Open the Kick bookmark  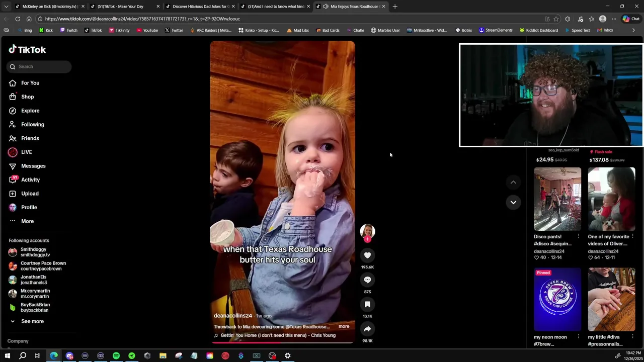tap(46, 30)
